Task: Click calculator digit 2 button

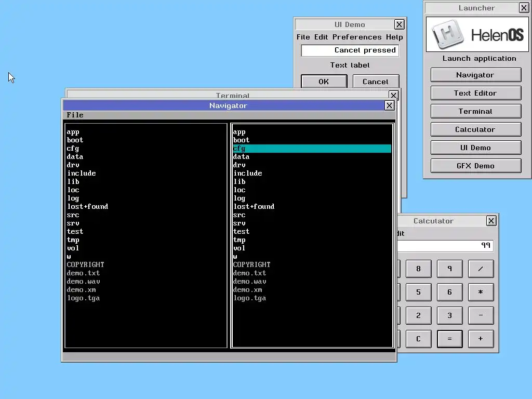Action: [419, 315]
